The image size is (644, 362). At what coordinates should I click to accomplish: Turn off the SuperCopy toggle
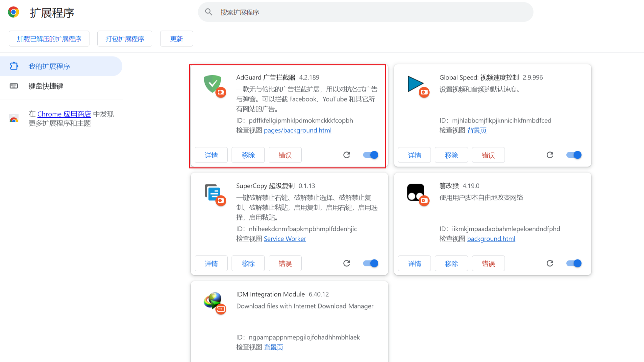pyautogui.click(x=371, y=263)
